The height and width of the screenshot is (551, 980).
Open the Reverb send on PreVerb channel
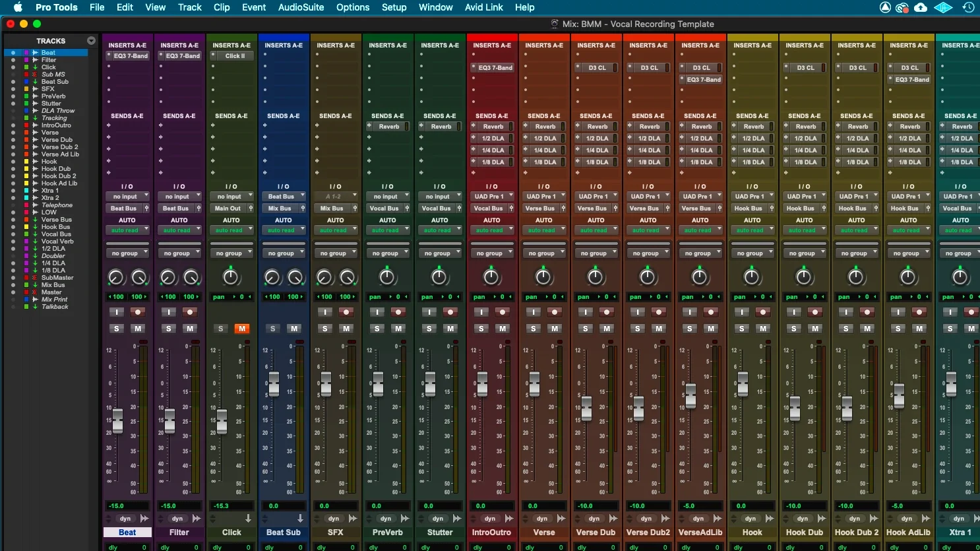tap(389, 127)
